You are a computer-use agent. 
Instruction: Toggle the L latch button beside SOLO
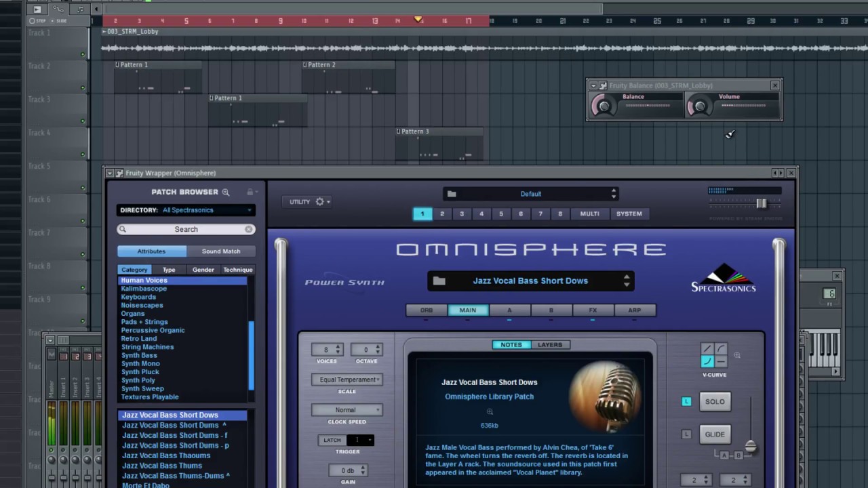tap(686, 402)
